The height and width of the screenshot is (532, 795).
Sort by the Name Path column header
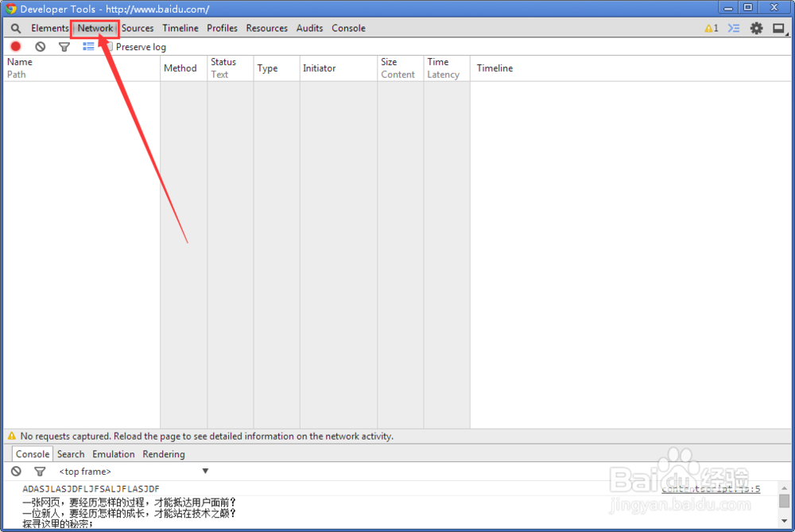point(82,68)
